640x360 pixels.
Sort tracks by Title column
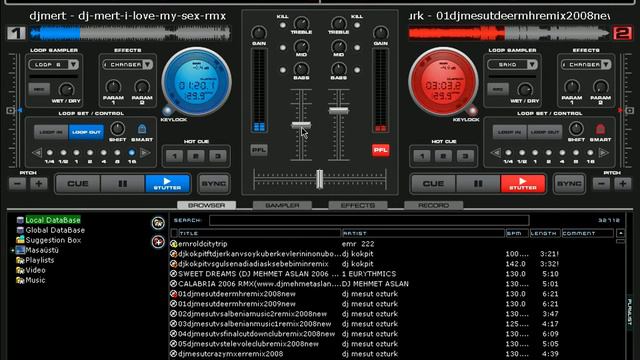point(260,233)
